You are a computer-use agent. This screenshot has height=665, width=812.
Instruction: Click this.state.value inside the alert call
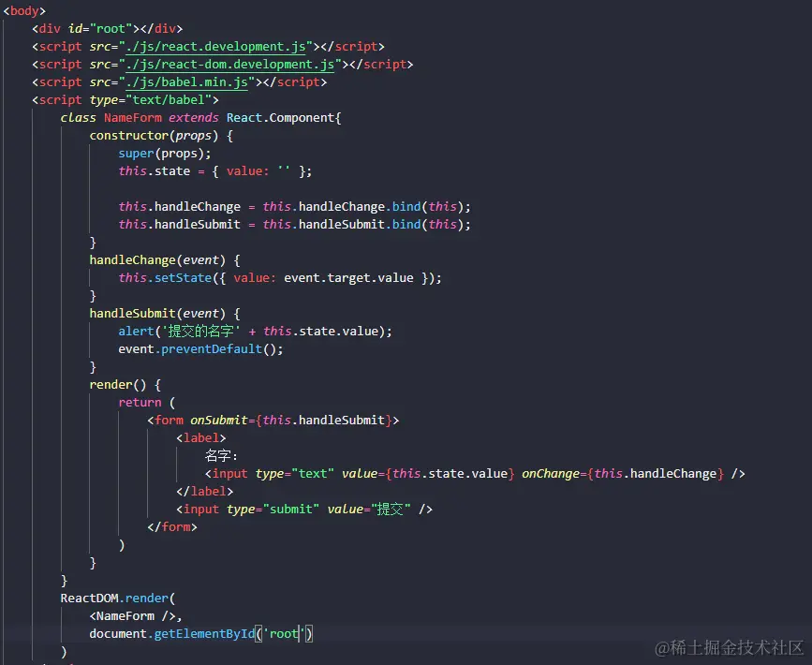click(x=321, y=331)
